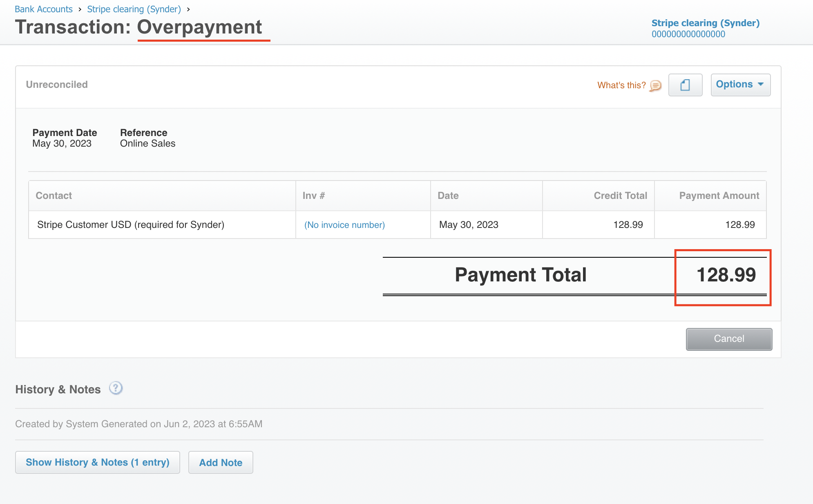Show History & Notes entry
The width and height of the screenshot is (813, 504).
[x=97, y=462]
